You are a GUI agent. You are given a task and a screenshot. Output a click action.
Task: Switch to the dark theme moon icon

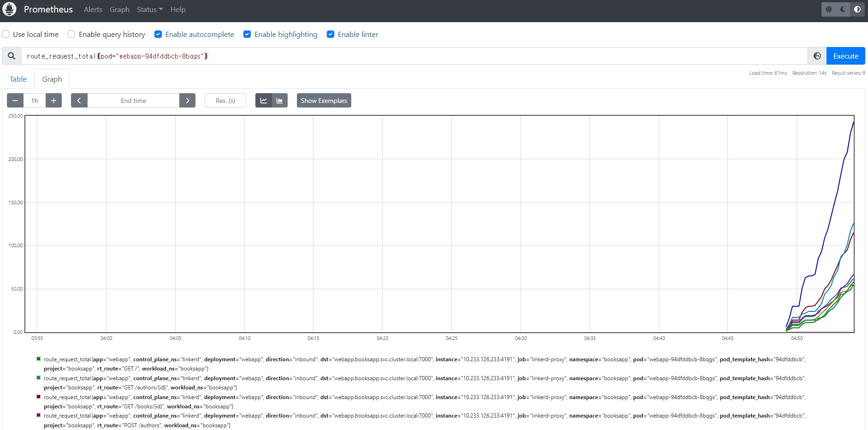[x=843, y=9]
